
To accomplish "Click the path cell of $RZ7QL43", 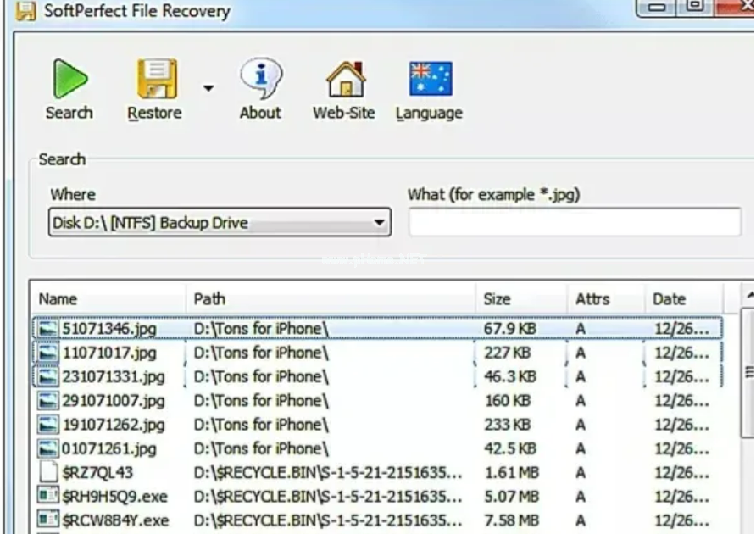I will pyautogui.click(x=328, y=473).
